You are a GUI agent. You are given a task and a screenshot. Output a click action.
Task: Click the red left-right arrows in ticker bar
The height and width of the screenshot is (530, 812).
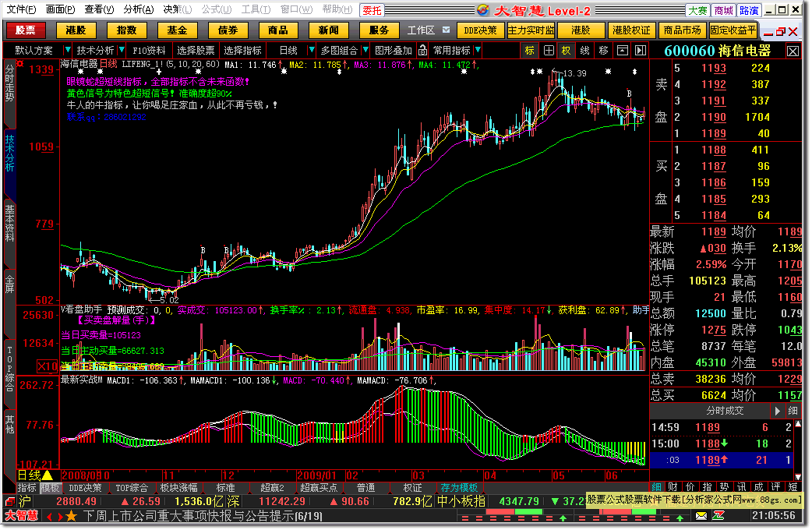pyautogui.click(x=55, y=517)
